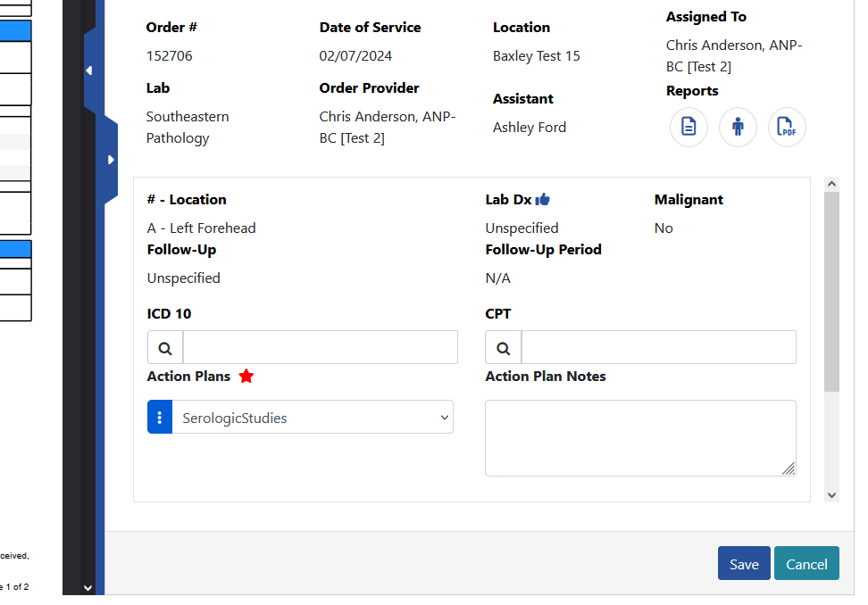Open the three-dot menu on SerologicStudies

160,417
